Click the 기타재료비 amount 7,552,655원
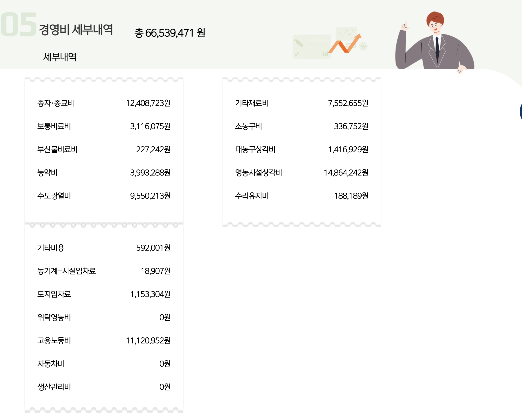 coord(348,103)
